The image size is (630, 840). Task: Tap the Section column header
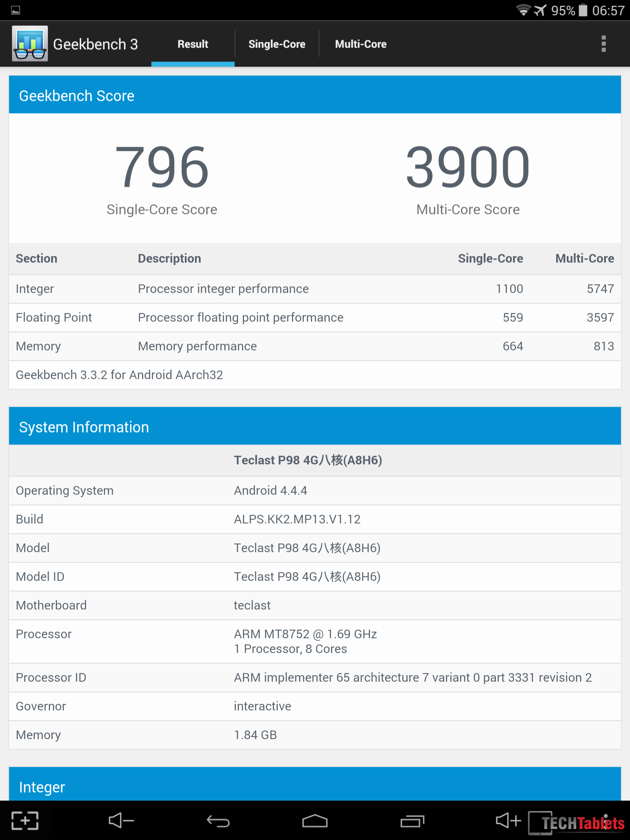pos(37,258)
